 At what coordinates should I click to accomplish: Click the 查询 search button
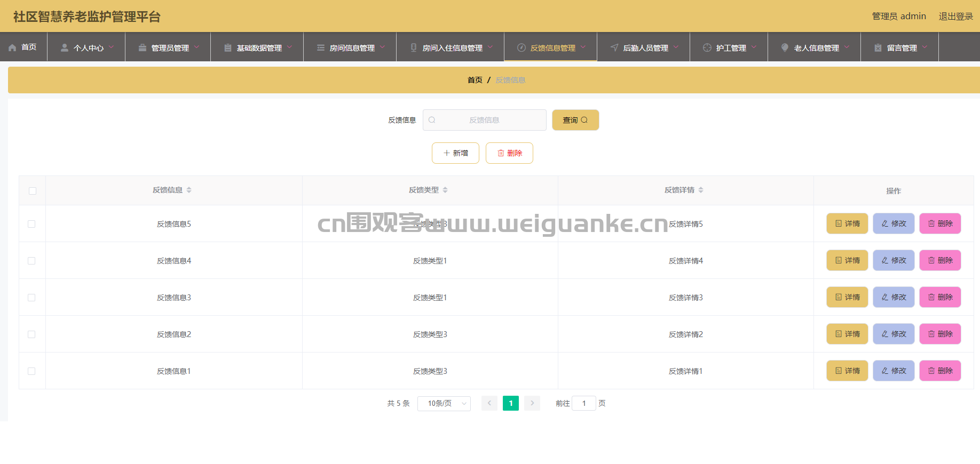click(x=575, y=120)
